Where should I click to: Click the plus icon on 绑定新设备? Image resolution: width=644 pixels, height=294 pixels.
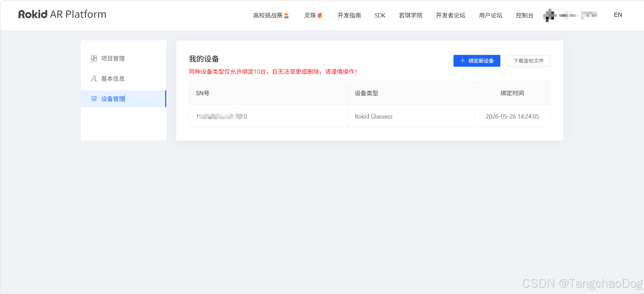click(463, 61)
